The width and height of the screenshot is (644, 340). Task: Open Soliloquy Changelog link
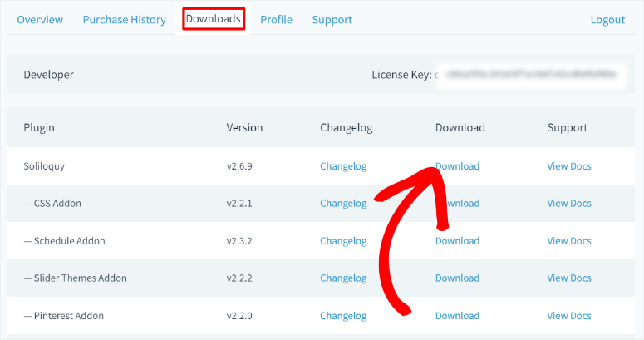click(x=343, y=166)
